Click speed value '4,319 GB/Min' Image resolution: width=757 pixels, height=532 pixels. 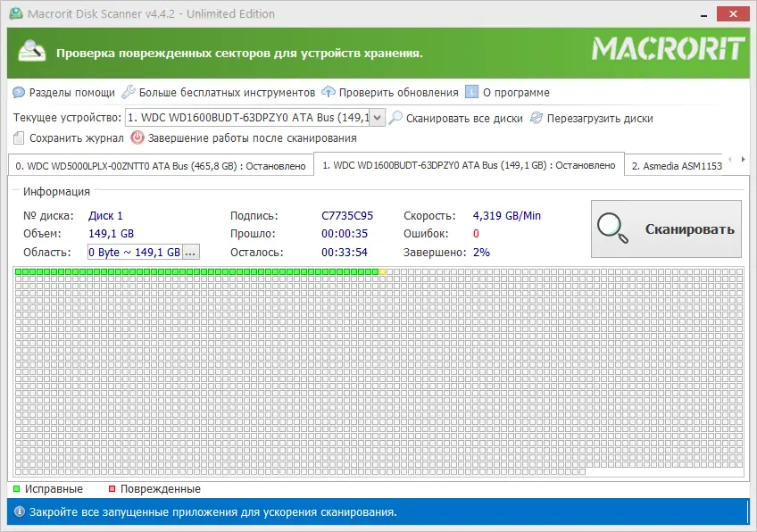(x=507, y=215)
